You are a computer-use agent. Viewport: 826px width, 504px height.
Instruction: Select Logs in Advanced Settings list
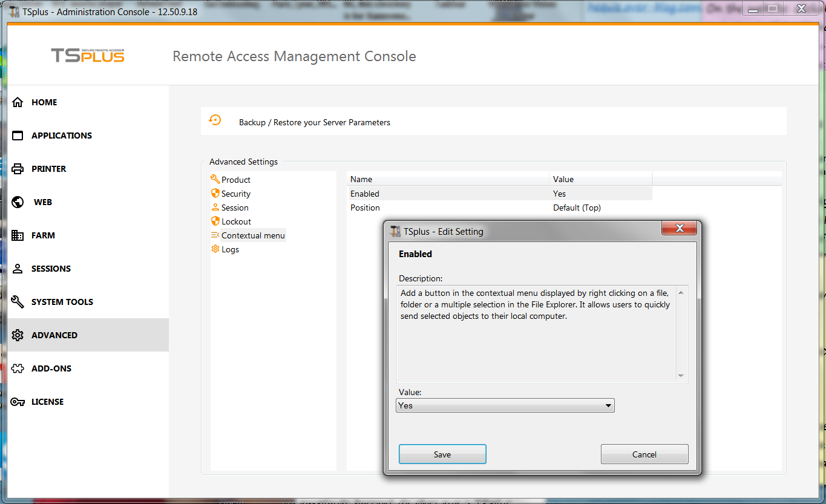click(230, 249)
